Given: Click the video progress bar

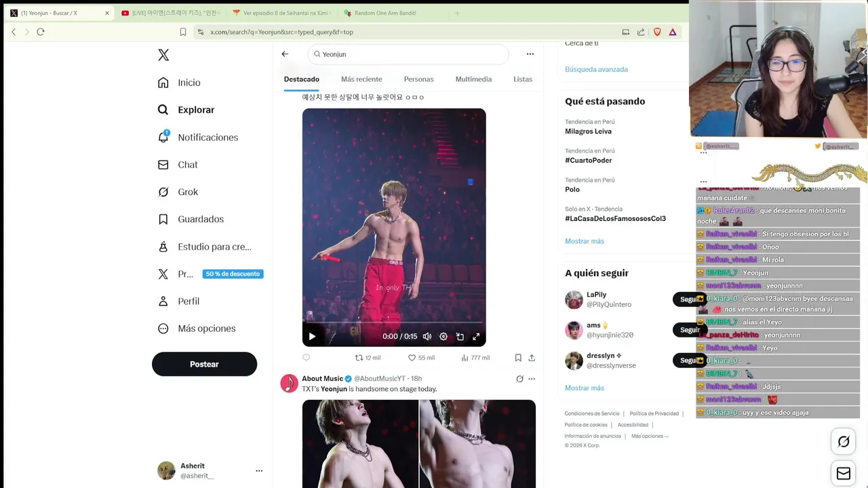Looking at the screenshot, I should point(394,323).
